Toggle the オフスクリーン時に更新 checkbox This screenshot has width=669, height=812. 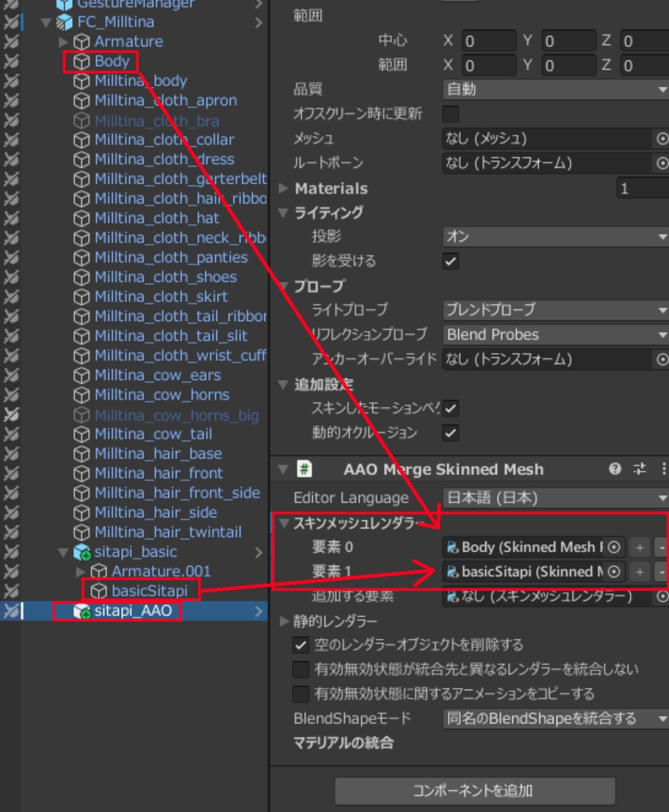pos(451,114)
